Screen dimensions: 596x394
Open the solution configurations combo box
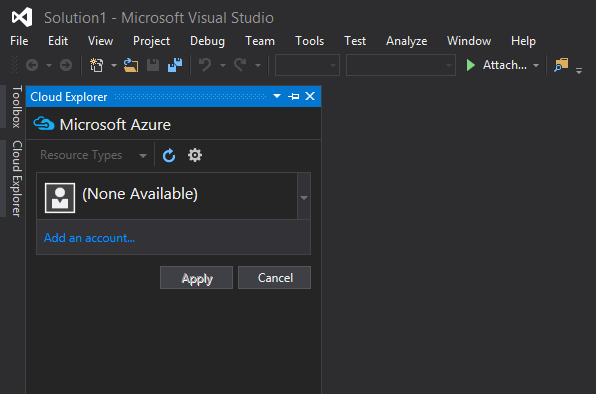point(307,65)
